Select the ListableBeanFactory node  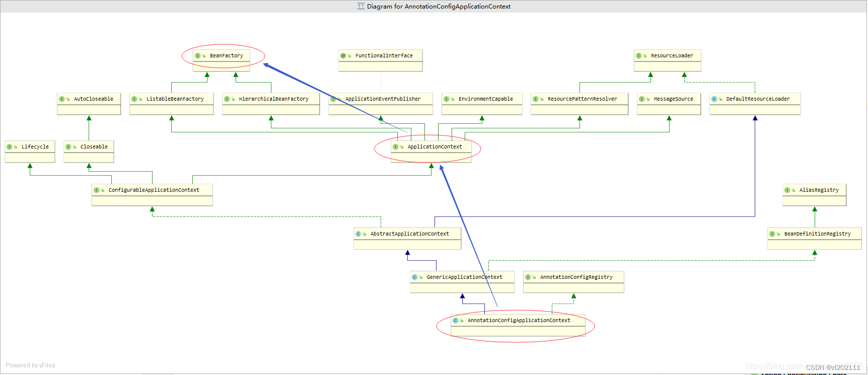click(172, 104)
